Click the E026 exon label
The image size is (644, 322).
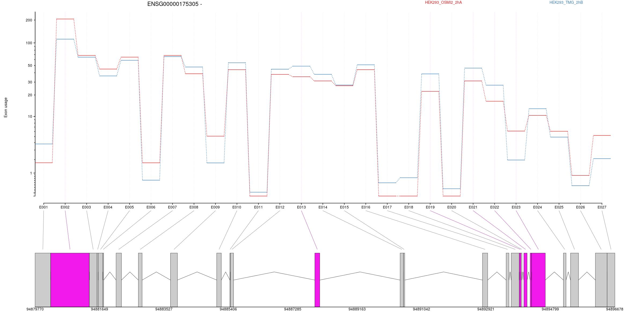click(580, 207)
